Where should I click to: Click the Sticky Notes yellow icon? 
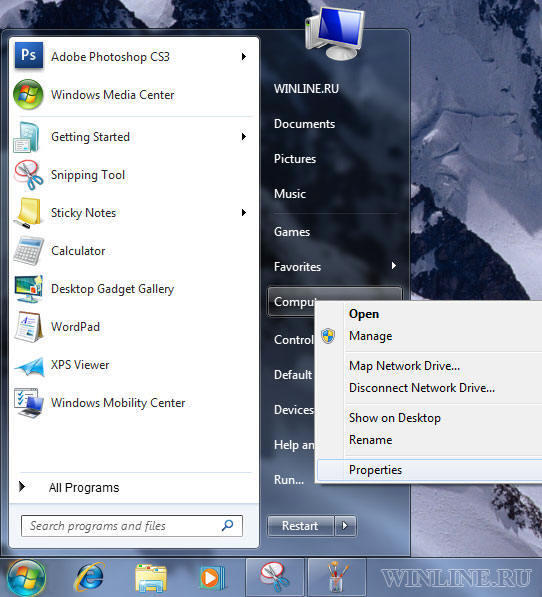(x=28, y=213)
